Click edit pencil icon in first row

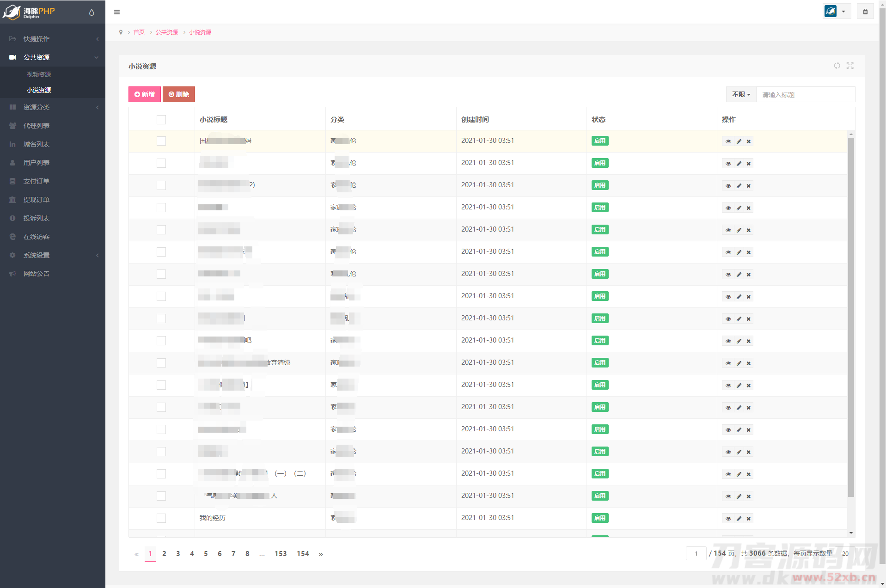[x=739, y=141]
